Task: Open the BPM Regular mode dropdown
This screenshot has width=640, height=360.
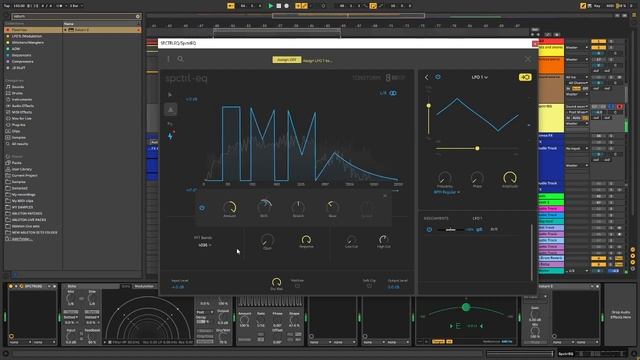Action: coord(447,192)
